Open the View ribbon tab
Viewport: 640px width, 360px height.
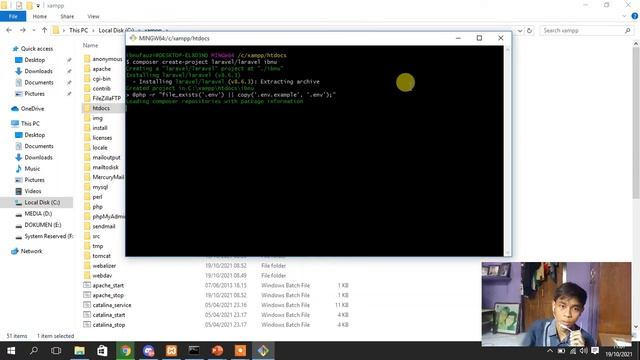93,16
